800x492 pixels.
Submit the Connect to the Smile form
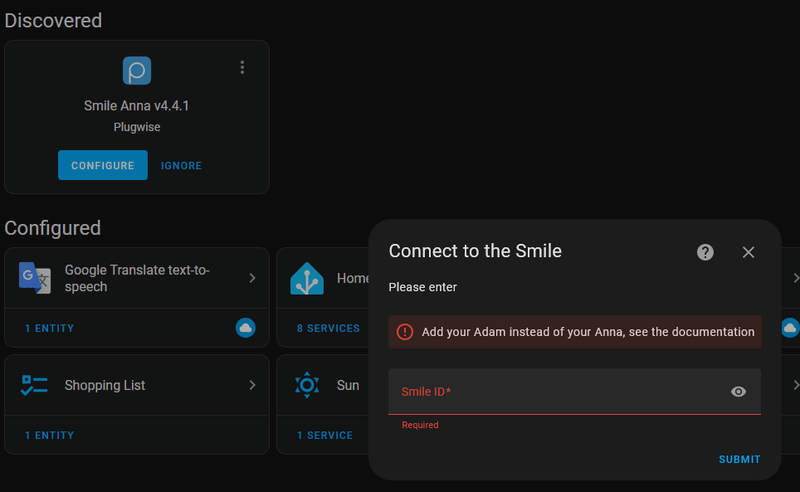click(x=739, y=460)
